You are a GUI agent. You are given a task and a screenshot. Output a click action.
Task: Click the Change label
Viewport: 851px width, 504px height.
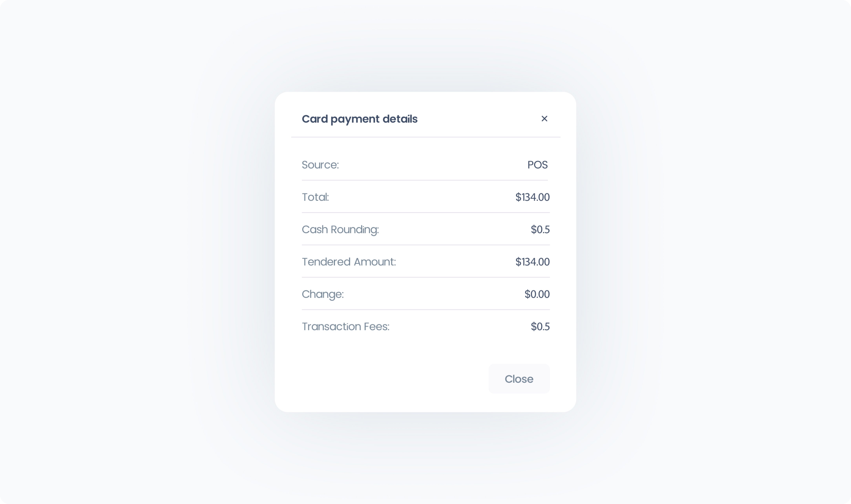click(323, 294)
